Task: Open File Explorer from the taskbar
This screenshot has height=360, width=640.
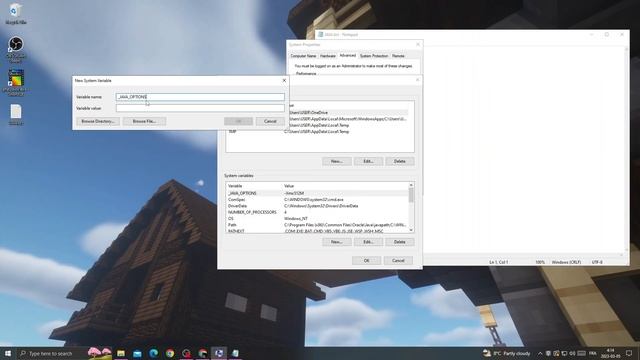Action: click(x=121, y=353)
